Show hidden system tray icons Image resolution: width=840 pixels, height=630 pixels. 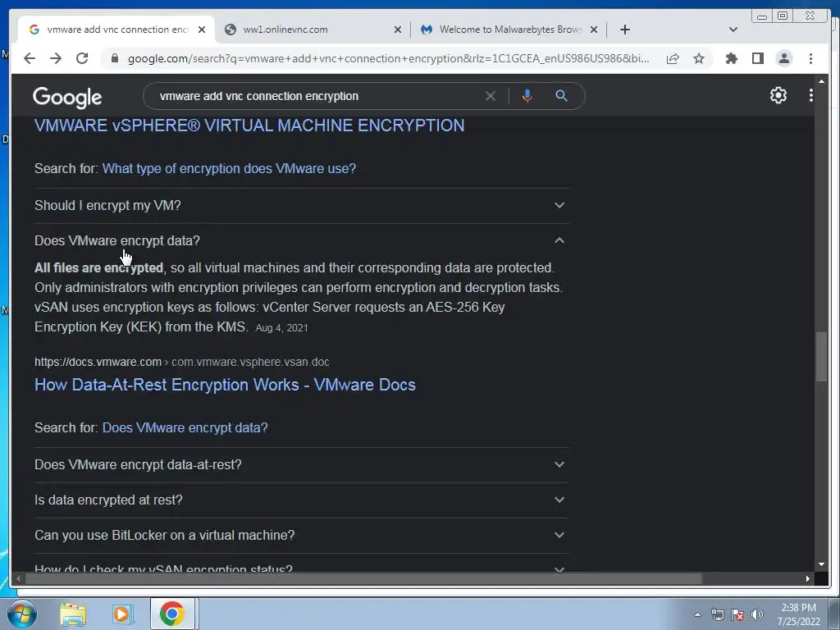pos(697,614)
